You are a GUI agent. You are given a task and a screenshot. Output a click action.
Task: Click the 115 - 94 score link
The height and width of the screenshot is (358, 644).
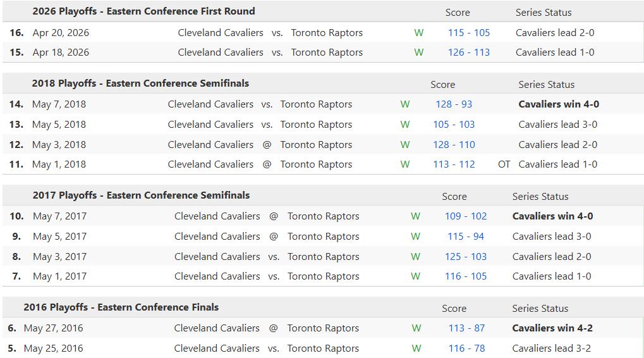click(466, 237)
